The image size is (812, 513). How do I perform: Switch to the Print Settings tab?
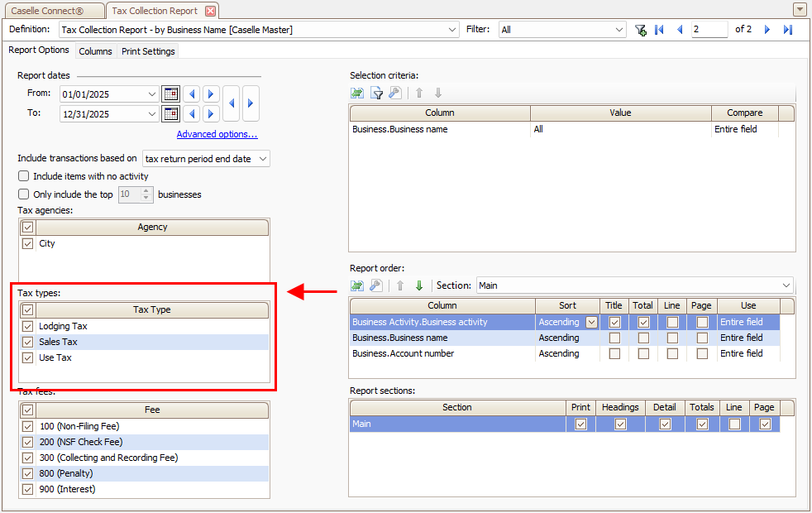pyautogui.click(x=148, y=51)
